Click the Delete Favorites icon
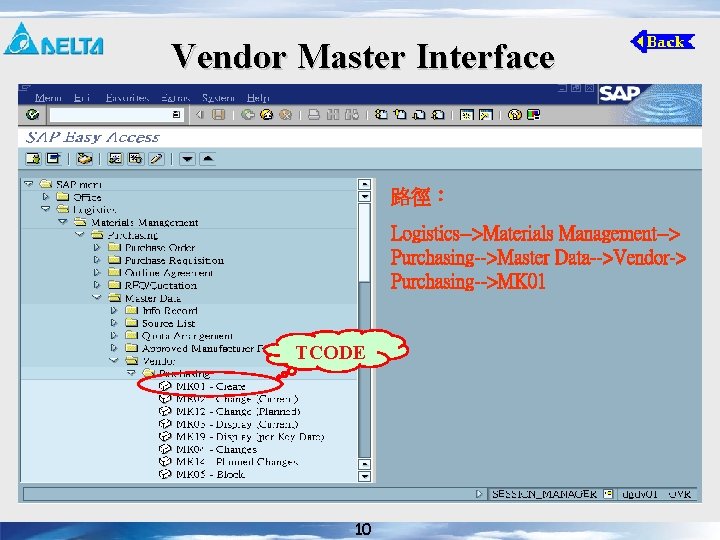Screen dimensions: 720x540 pyautogui.click(x=135, y=159)
